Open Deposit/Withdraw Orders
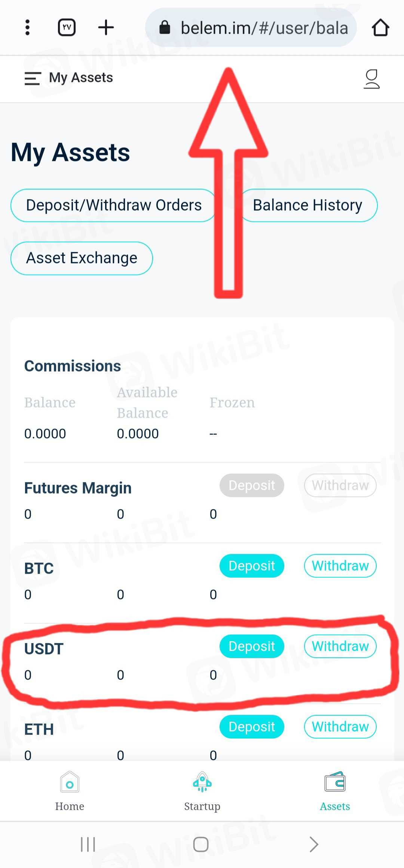Image resolution: width=404 pixels, height=868 pixels. pos(114,205)
